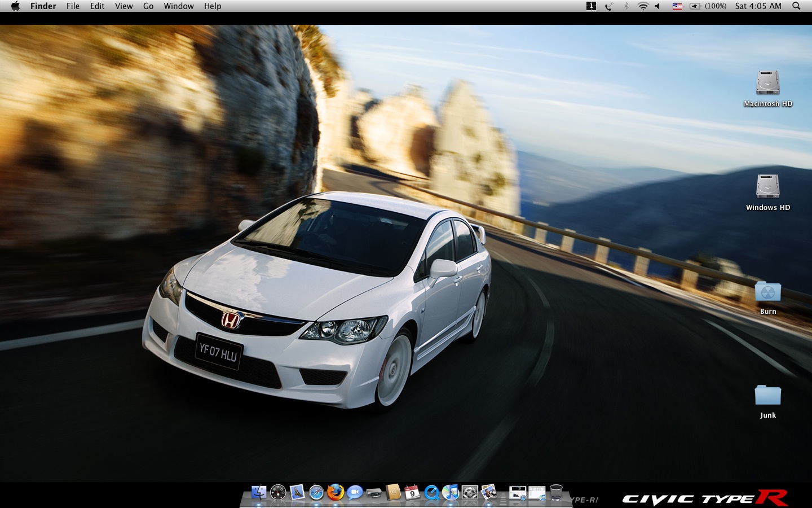Open System Preferences from the Dock
812x508 pixels.
click(x=470, y=492)
